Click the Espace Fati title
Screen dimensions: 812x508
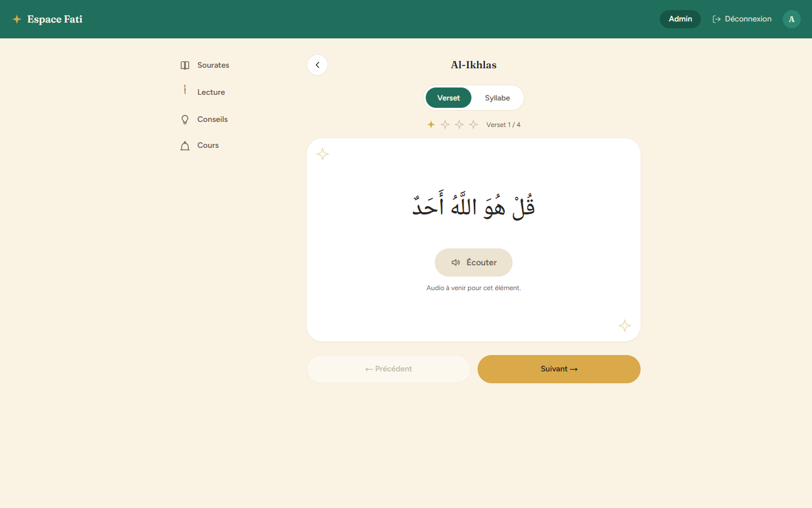pos(55,19)
